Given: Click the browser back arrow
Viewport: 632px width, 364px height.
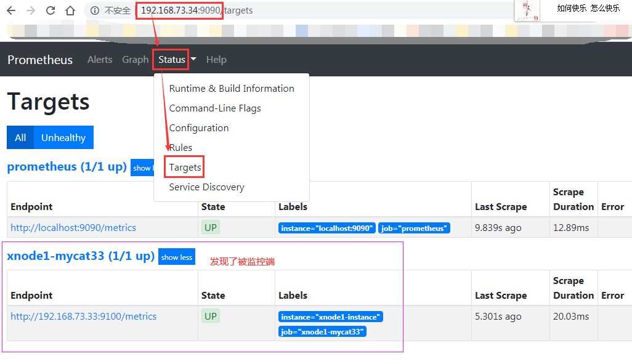Looking at the screenshot, I should (11, 10).
